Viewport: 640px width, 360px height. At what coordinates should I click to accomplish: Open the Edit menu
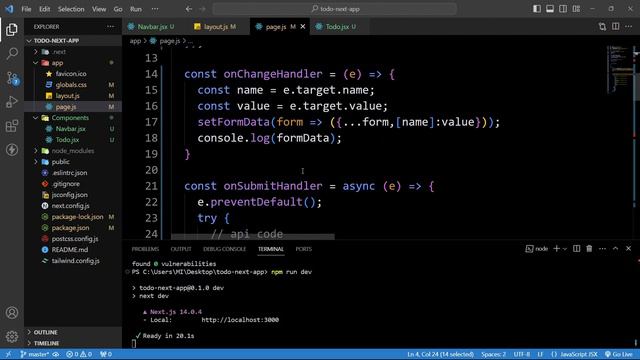pyautogui.click(x=44, y=9)
